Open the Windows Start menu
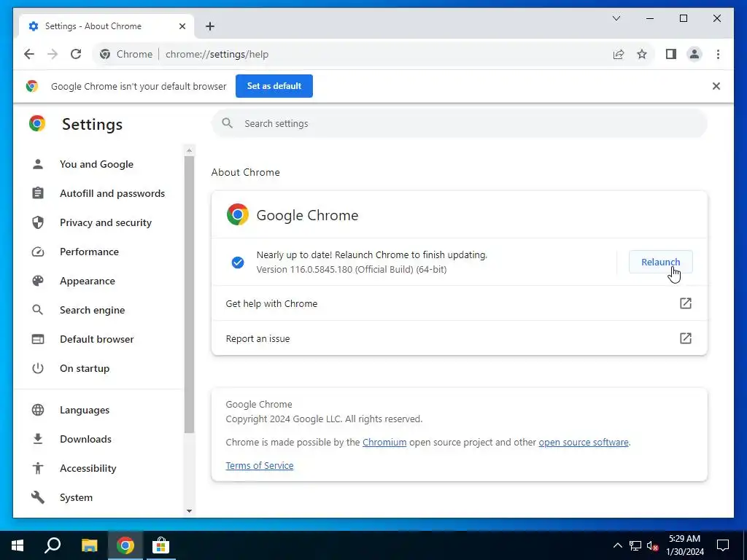747x560 pixels. (18, 545)
